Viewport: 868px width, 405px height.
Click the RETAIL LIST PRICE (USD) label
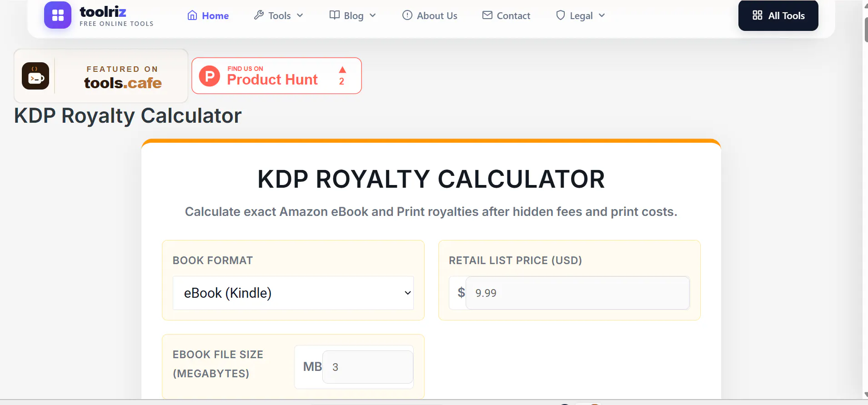516,260
